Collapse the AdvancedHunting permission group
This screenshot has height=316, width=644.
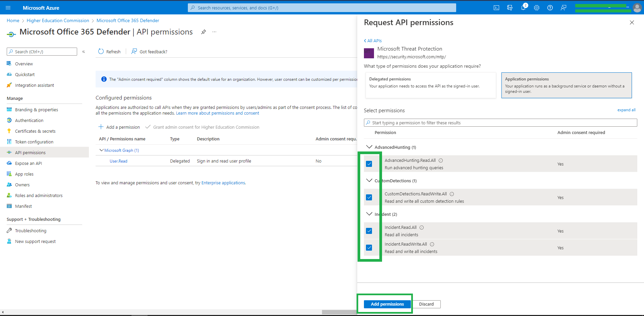(369, 147)
